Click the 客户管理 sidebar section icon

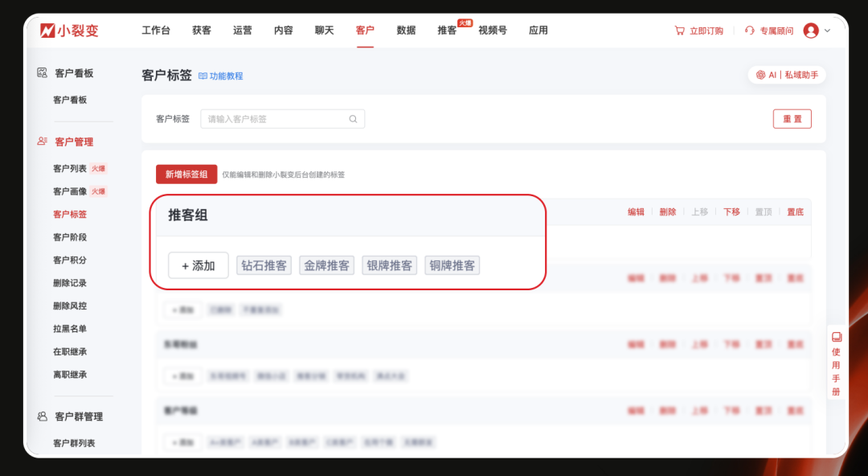pyautogui.click(x=42, y=142)
